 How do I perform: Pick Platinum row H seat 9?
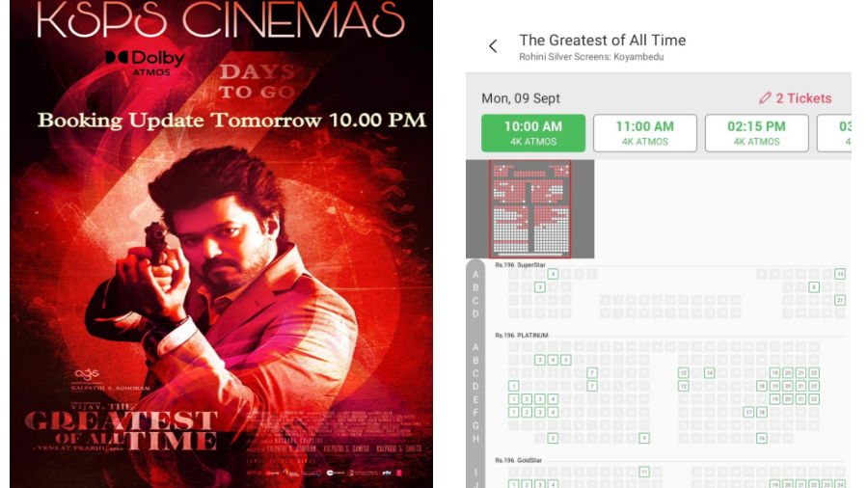(644, 438)
